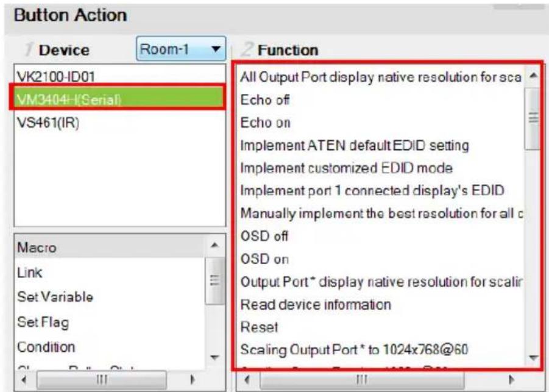Choose Link action
Image resolution: width=549 pixels, height=392 pixels.
tap(110, 272)
